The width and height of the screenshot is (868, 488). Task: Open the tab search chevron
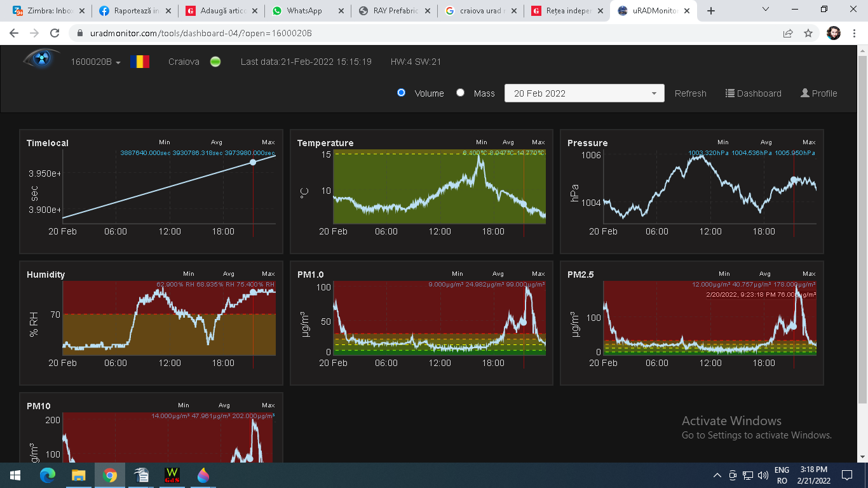(x=766, y=10)
